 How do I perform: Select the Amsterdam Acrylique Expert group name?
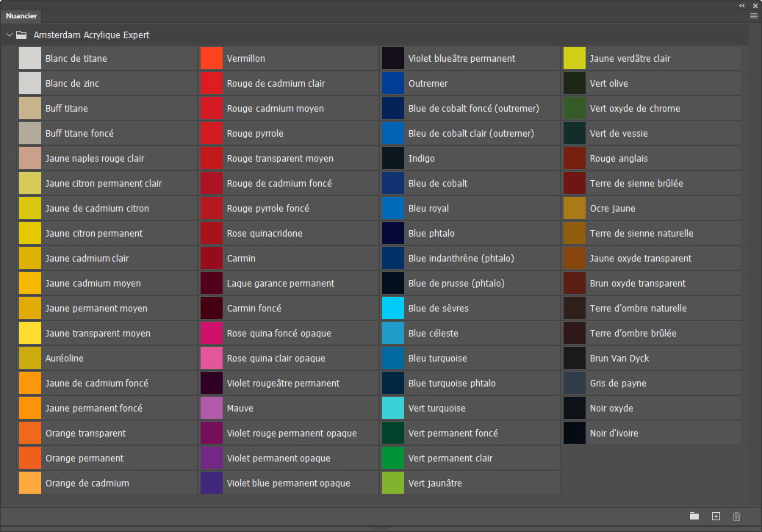91,35
